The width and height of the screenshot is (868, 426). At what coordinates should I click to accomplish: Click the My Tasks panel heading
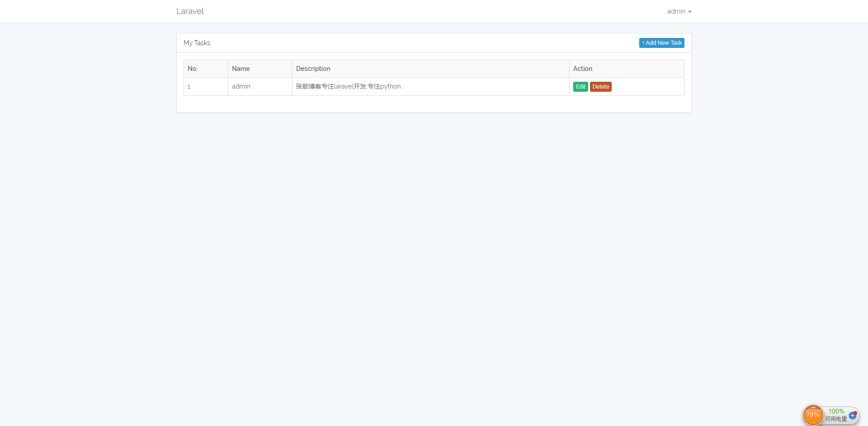point(197,43)
